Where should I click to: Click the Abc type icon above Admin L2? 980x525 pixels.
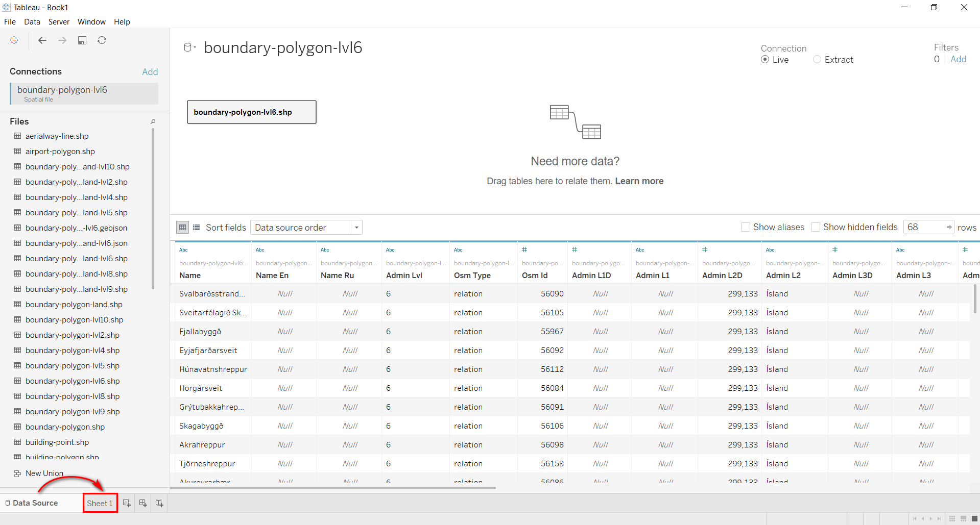(770, 250)
